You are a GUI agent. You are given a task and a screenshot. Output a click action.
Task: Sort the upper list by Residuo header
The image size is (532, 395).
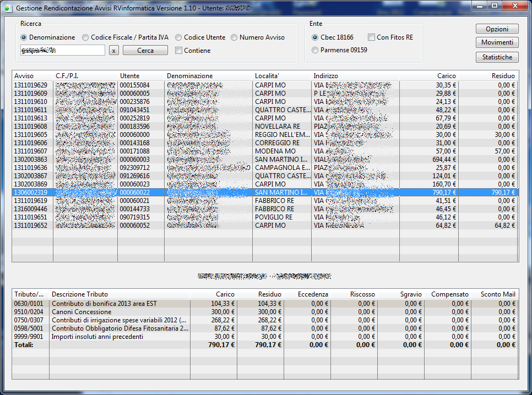pyautogui.click(x=488, y=76)
